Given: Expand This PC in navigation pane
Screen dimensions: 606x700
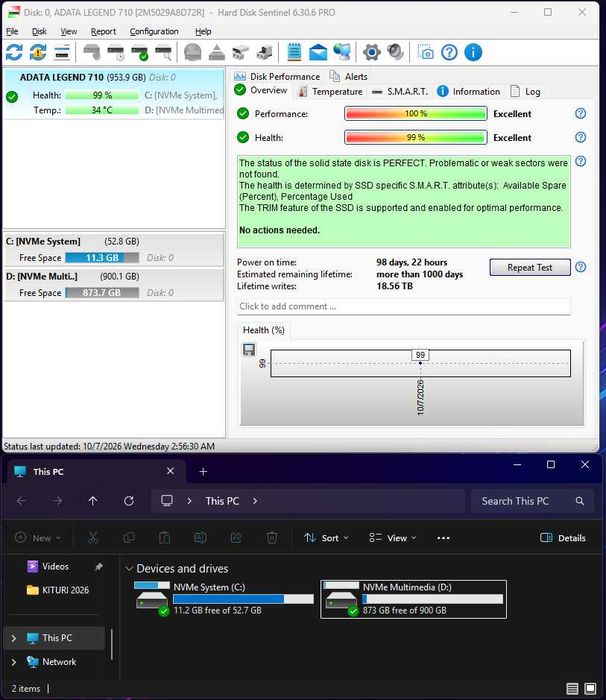Looking at the screenshot, I should pos(14,638).
